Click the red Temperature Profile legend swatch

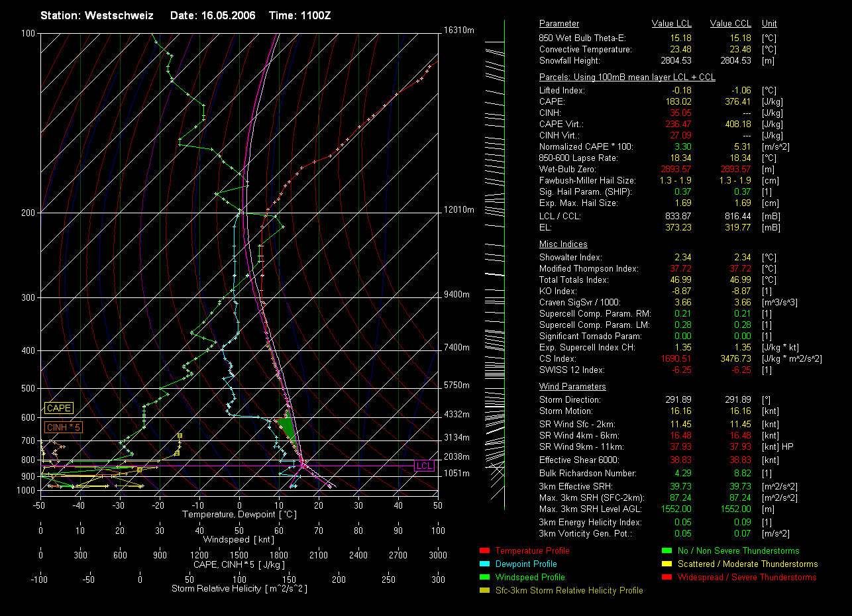[x=484, y=551]
